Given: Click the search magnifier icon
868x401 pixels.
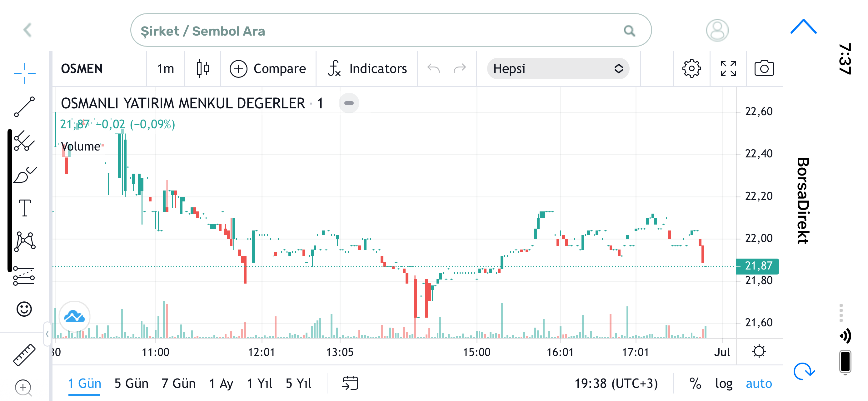Looking at the screenshot, I should coord(629,31).
